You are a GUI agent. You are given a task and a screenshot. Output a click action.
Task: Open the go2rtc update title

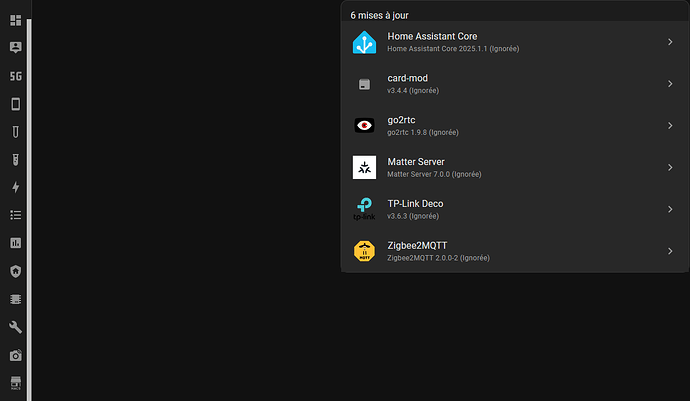(x=401, y=120)
